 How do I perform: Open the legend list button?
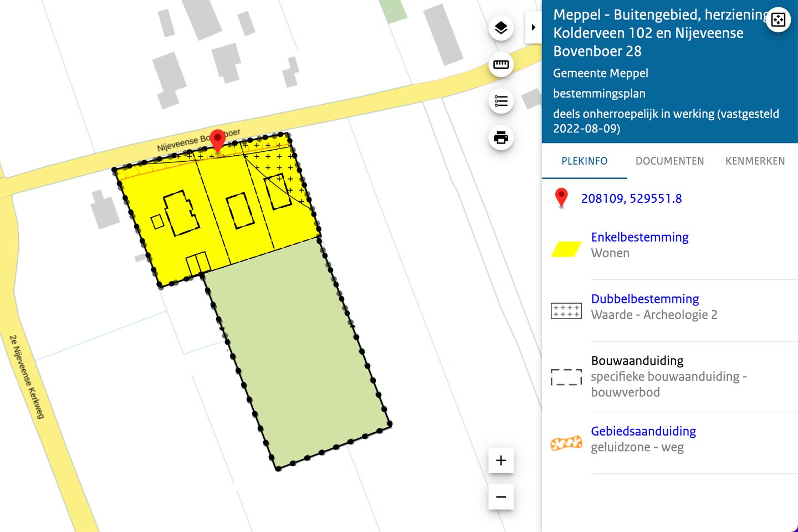click(501, 101)
